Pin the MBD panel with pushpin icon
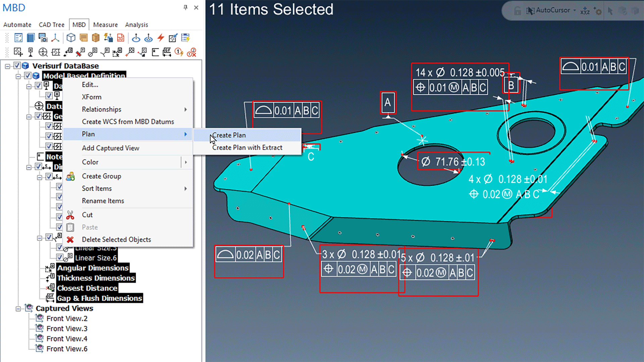This screenshot has width=644, height=362. click(x=185, y=7)
